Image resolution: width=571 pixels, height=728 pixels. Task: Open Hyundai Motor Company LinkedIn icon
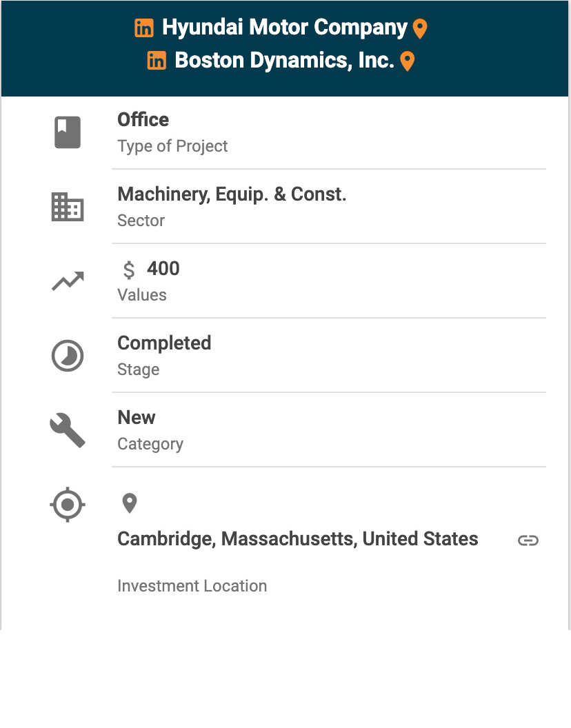144,28
